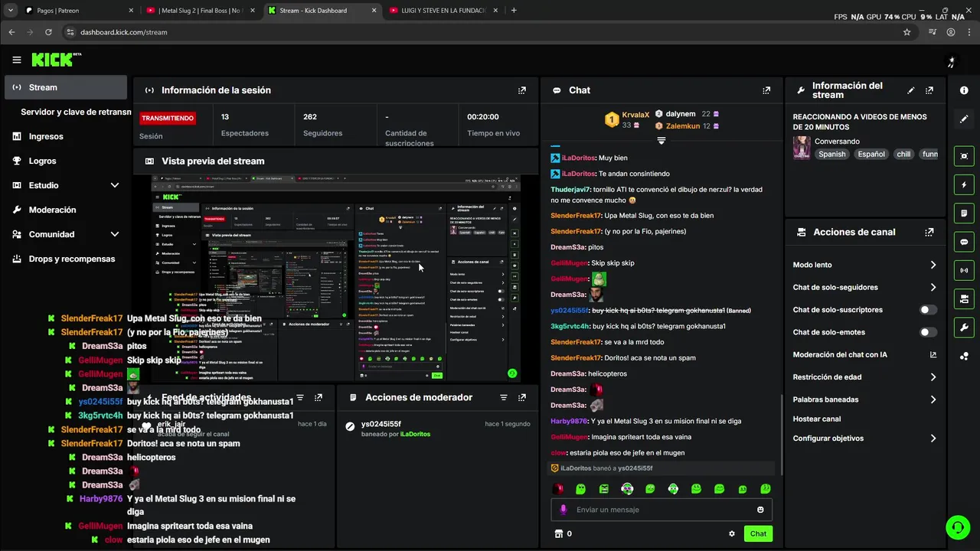Viewport: 980px width, 551px height.
Task: Click the chill tag
Action: [903, 154]
